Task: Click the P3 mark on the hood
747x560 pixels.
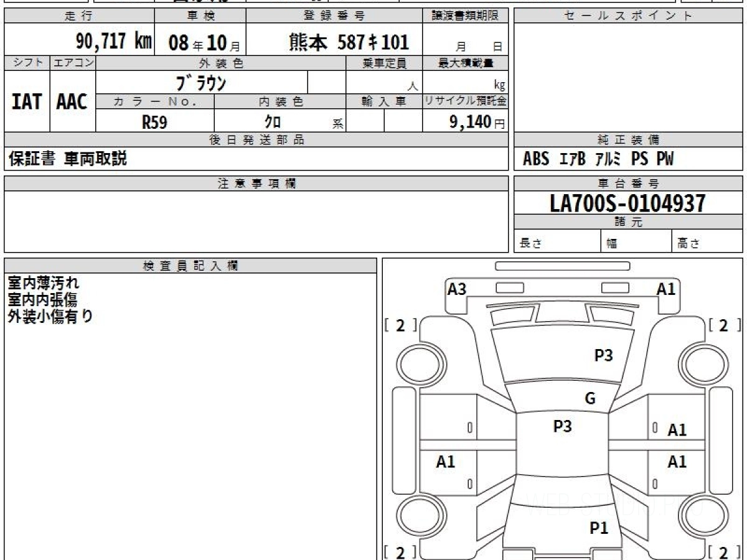Action: point(603,355)
